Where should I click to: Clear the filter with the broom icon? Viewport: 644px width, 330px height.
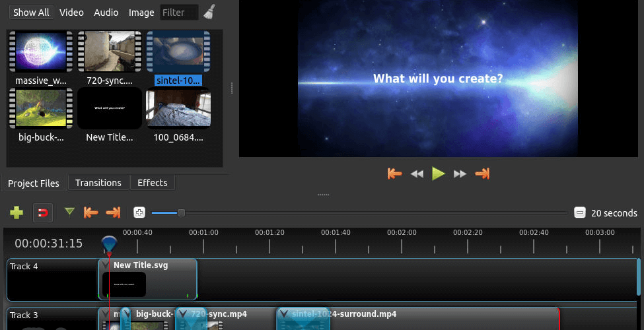(209, 12)
